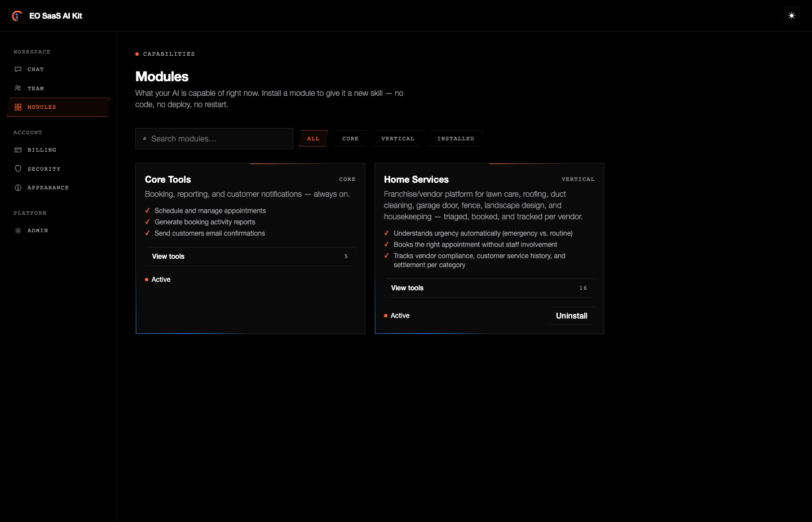Open Appearance settings
The image size is (812, 522).
(x=59, y=188)
